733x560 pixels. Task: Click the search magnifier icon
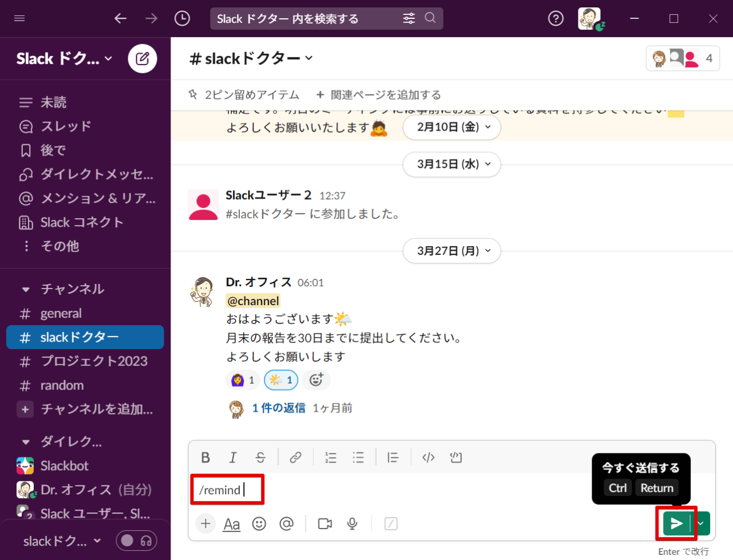pyautogui.click(x=430, y=18)
